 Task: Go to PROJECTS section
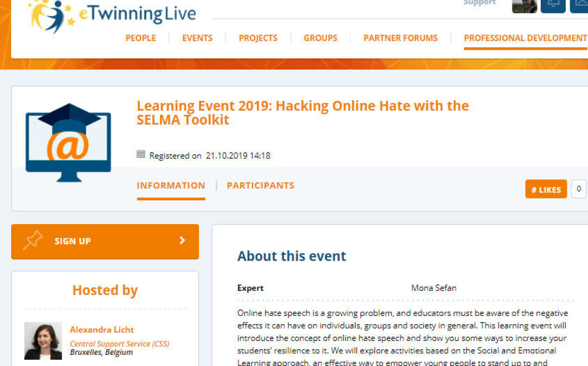pos(258,38)
